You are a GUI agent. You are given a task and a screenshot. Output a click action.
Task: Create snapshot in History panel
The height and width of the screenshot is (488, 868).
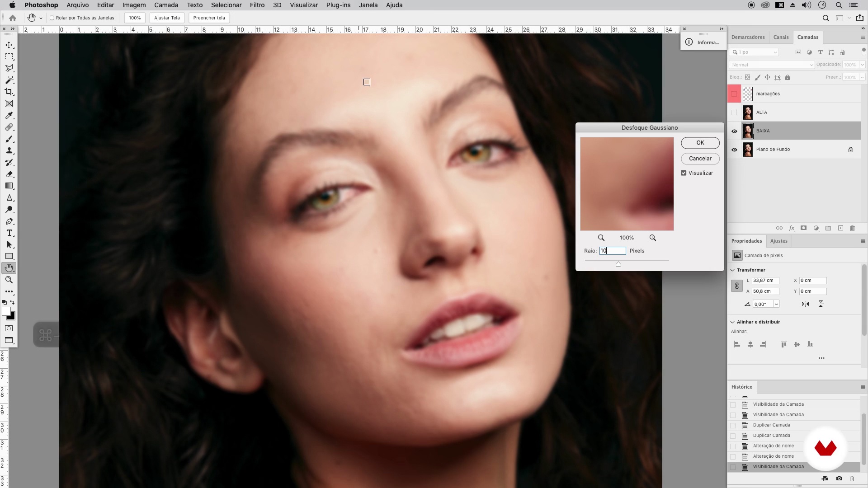[x=839, y=479]
